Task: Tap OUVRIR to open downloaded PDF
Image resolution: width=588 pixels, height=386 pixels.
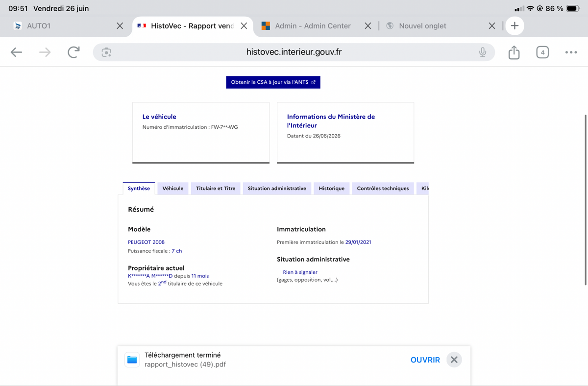Action: (425, 360)
